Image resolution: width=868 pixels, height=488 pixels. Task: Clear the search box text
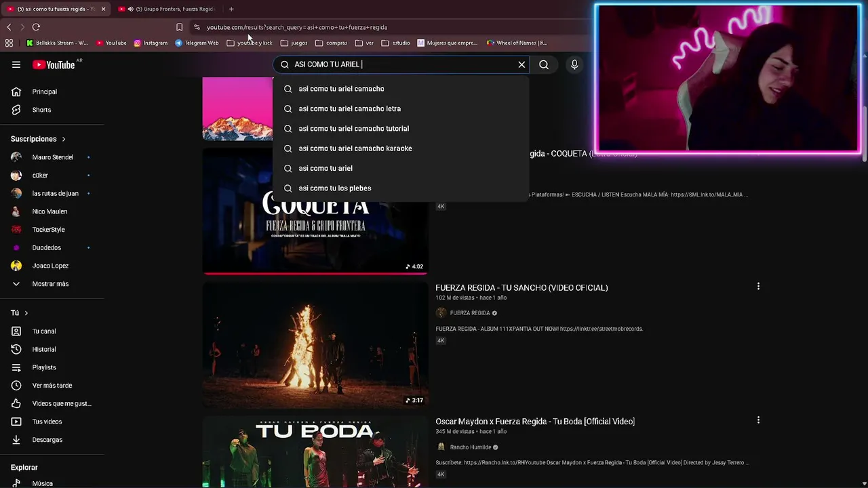(521, 64)
